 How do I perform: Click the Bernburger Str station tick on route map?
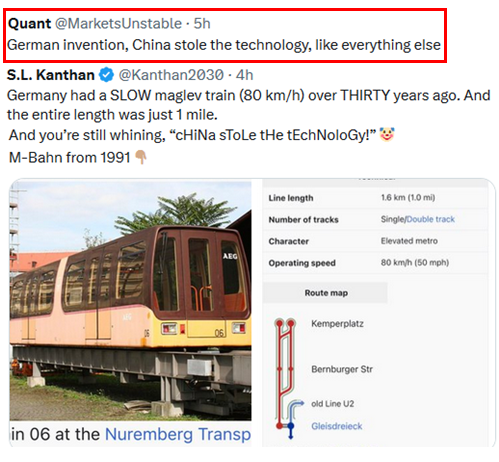[x=285, y=369]
